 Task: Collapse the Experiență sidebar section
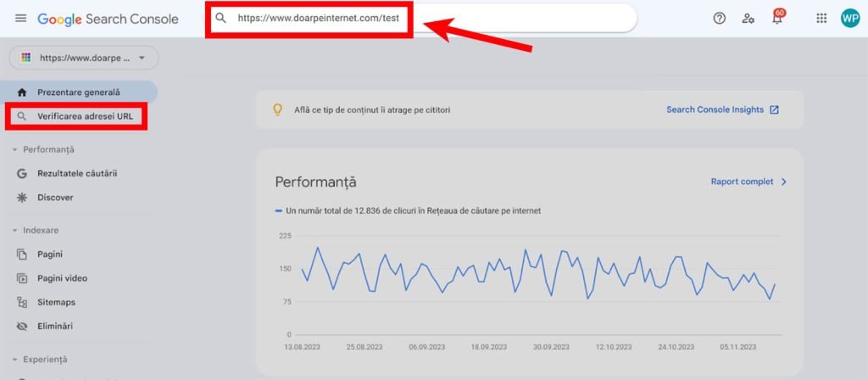tap(39, 360)
